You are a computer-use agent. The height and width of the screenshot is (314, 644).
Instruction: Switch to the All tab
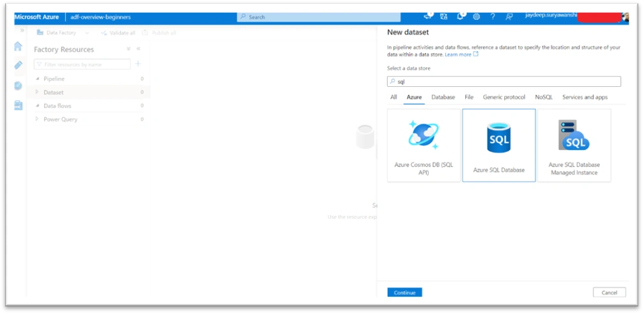394,97
